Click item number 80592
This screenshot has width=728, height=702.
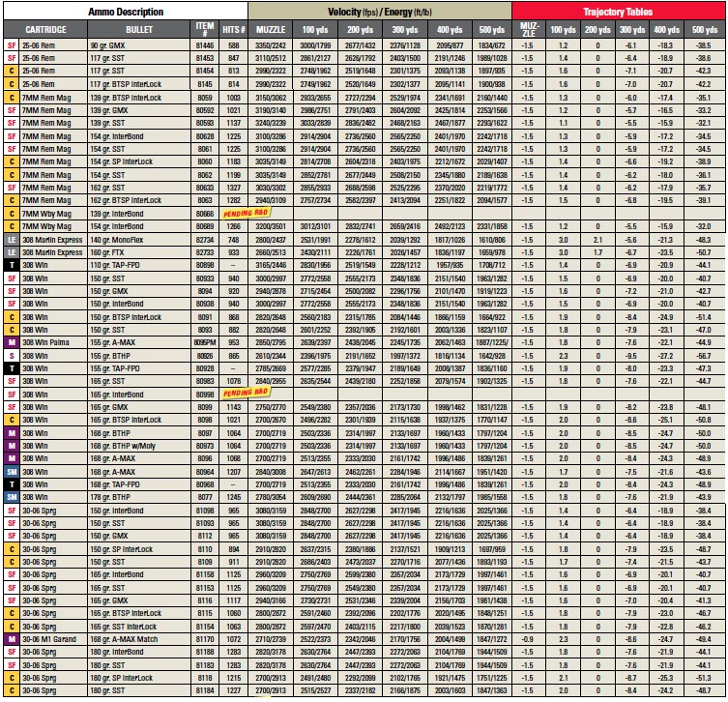point(205,110)
